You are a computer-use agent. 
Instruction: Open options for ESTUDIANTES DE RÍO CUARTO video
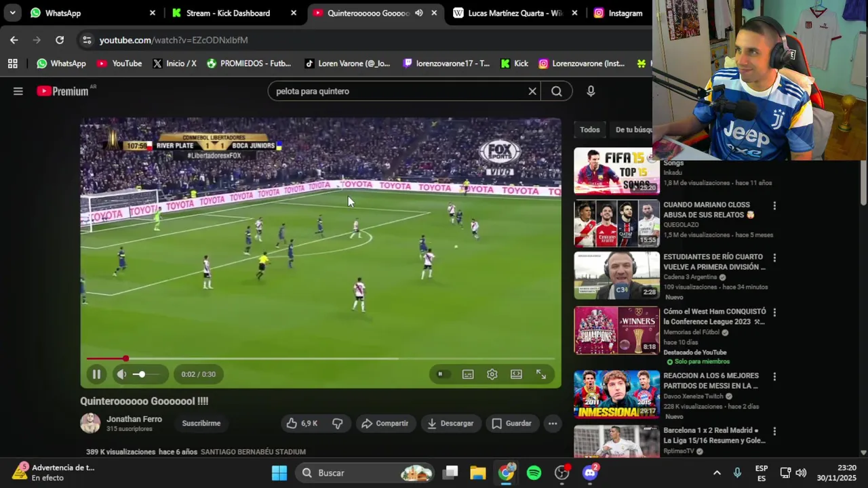774,258
